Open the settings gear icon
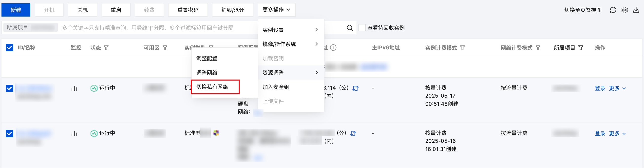The image size is (644, 168). pos(625,10)
